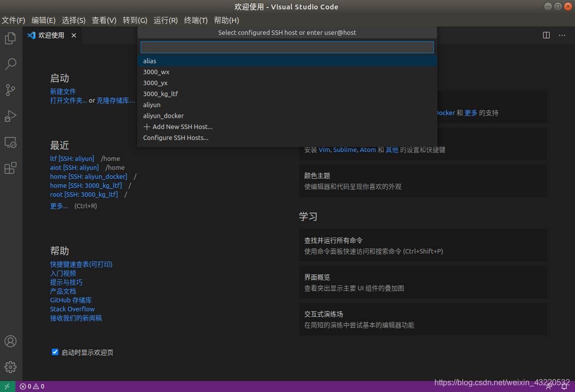Choose Configure SSH Hosts option
The width and height of the screenshot is (575, 392).
pyautogui.click(x=287, y=138)
